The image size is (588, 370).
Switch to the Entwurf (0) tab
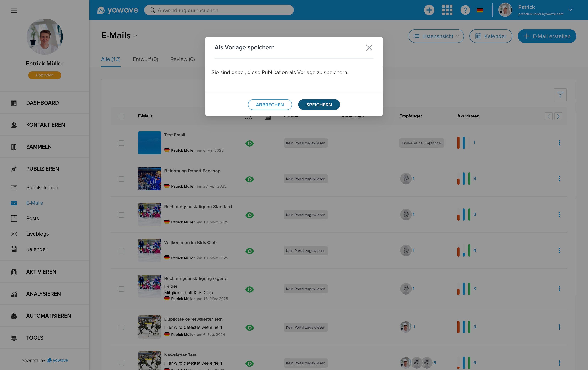click(x=145, y=59)
